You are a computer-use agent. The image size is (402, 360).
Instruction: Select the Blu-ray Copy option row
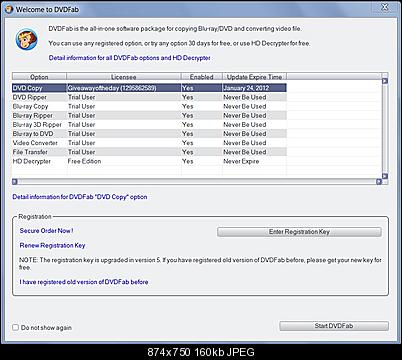click(x=149, y=106)
